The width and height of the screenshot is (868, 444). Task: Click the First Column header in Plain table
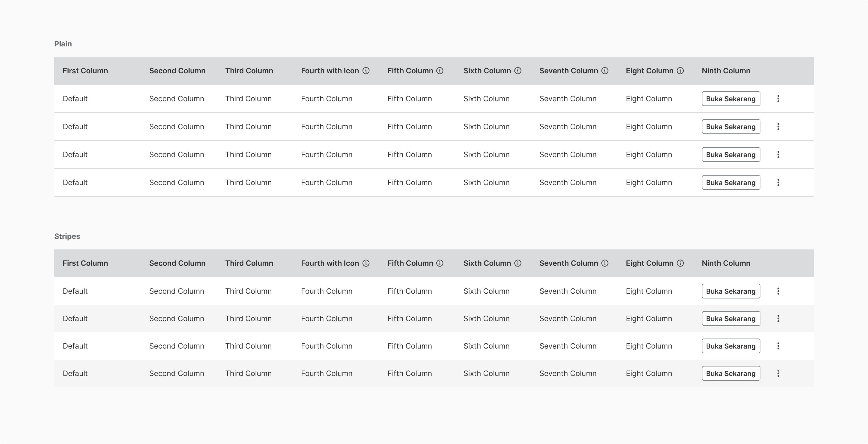(x=85, y=71)
